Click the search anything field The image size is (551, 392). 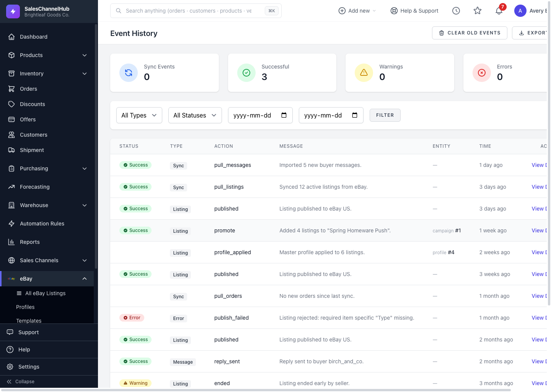point(196,11)
